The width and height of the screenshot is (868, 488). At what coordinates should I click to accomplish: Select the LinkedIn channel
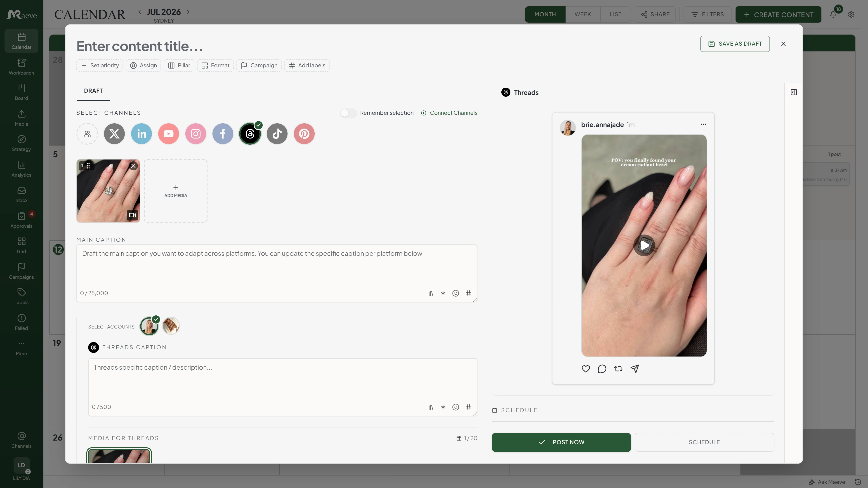142,134
